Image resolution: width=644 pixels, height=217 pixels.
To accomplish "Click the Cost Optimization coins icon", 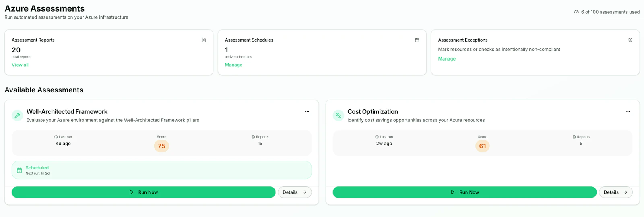I will [x=339, y=115].
